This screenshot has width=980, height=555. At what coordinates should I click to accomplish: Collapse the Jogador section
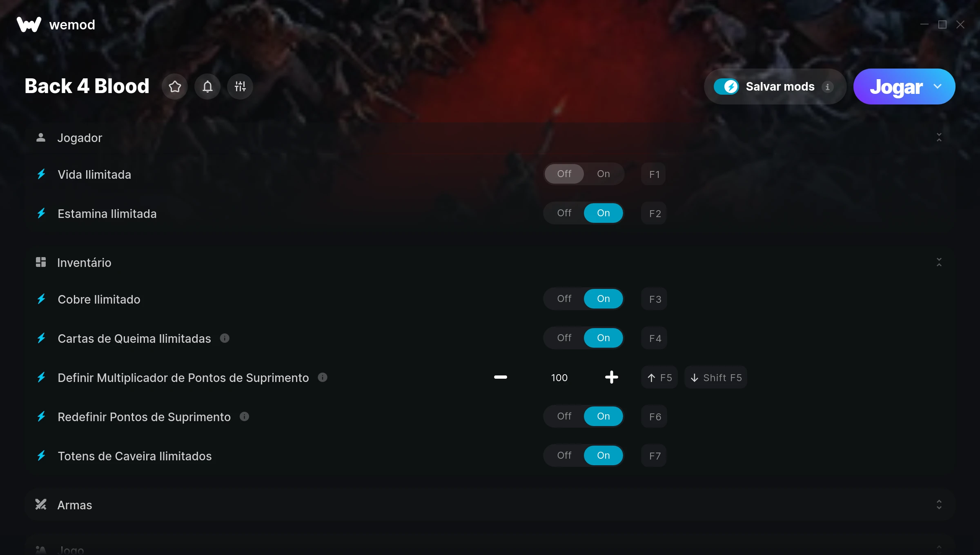pyautogui.click(x=939, y=138)
